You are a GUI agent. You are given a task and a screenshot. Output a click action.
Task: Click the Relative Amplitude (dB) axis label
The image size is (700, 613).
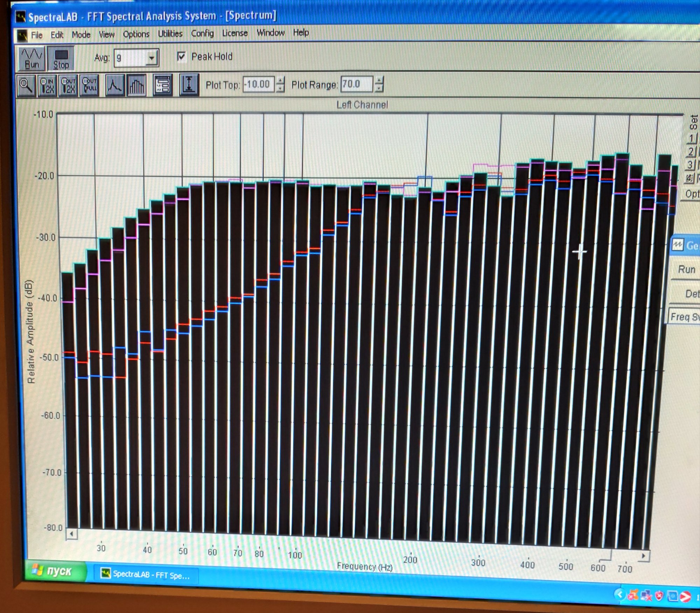[x=30, y=332]
